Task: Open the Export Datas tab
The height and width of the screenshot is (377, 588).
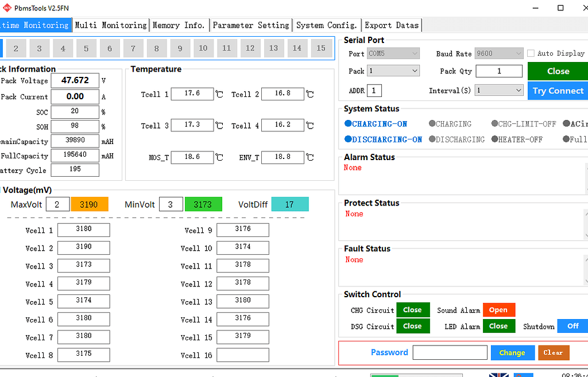Action: (x=392, y=25)
